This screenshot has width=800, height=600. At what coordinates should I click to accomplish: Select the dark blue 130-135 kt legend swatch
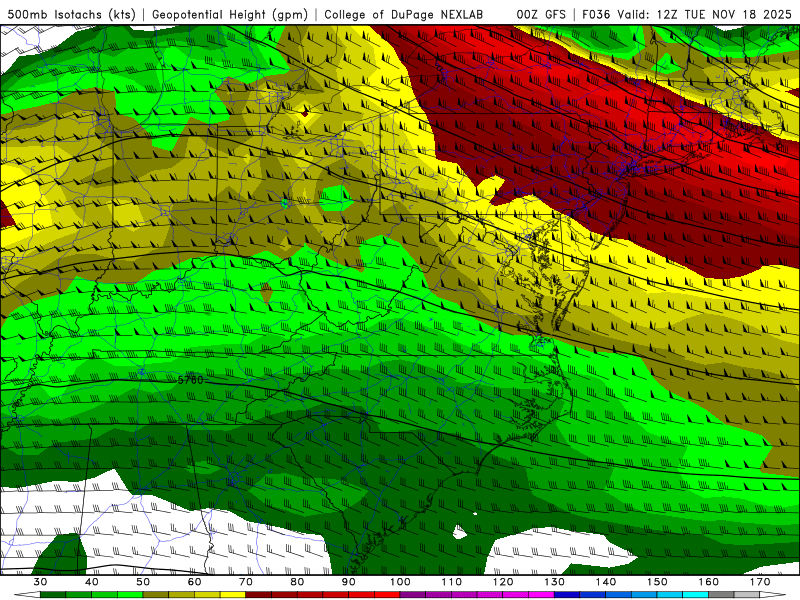point(567,594)
